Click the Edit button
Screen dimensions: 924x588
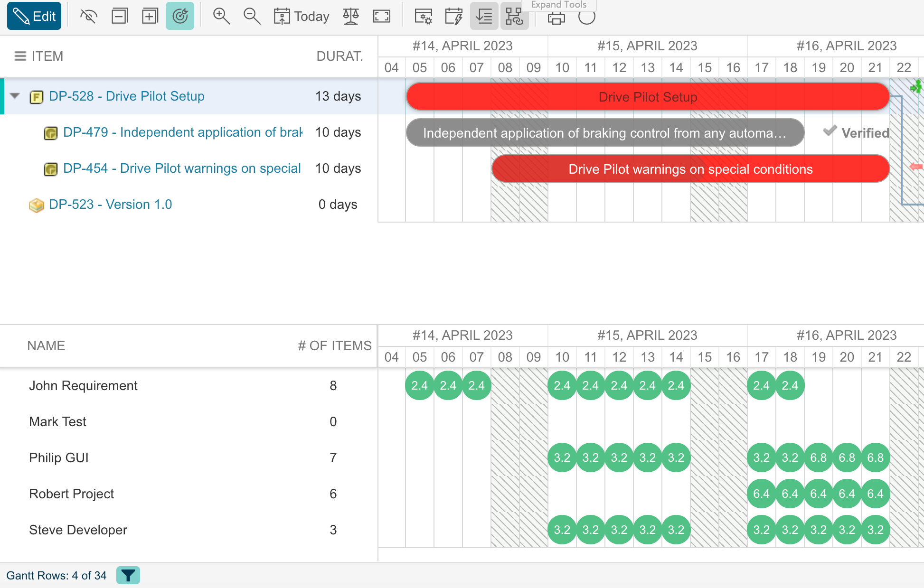[x=34, y=16]
